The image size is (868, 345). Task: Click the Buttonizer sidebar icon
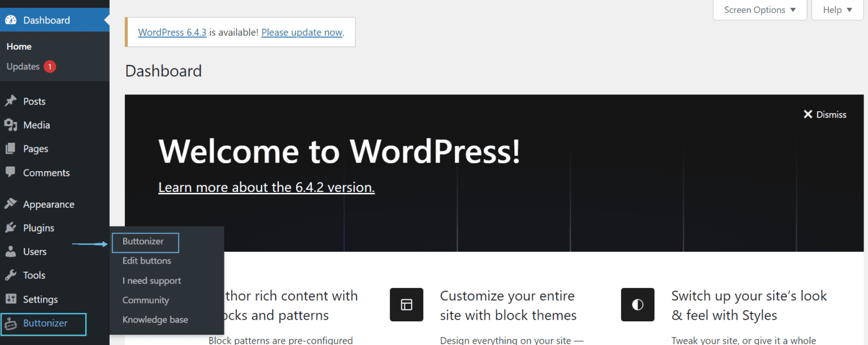[x=11, y=324]
